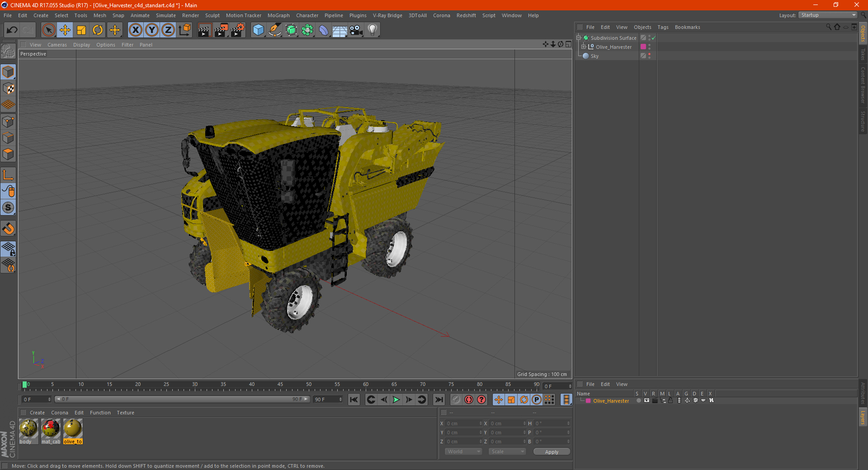868x470 pixels.
Task: Select the Live Selection tool
Action: click(48, 30)
